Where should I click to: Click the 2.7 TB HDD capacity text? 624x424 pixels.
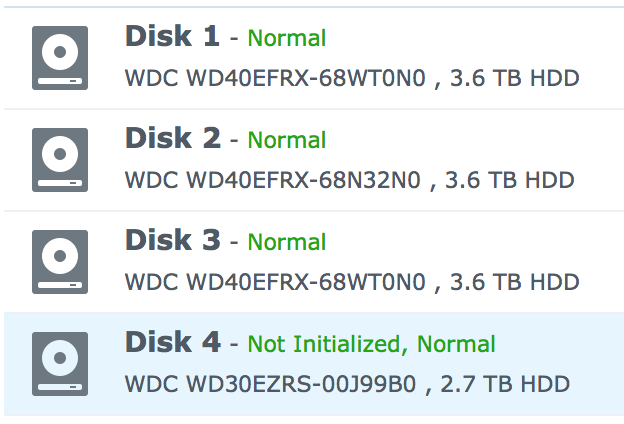(506, 384)
